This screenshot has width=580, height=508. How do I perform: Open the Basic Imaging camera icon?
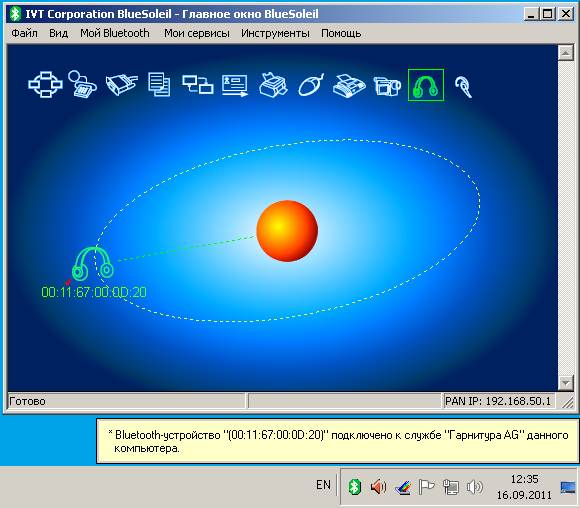click(x=387, y=86)
